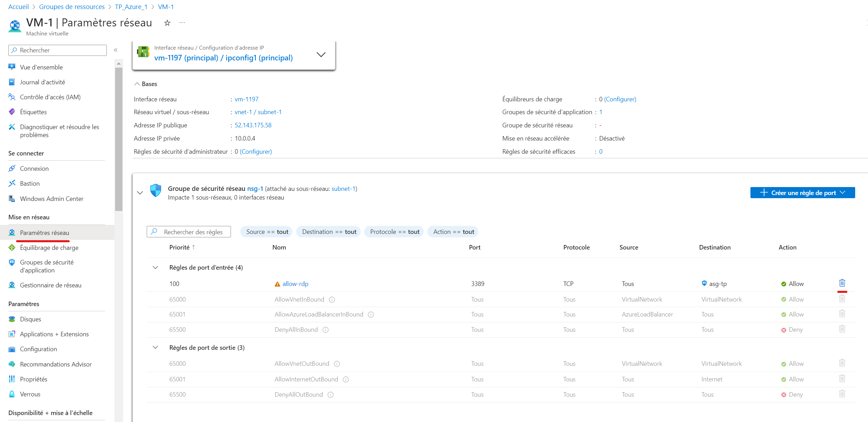Delete the allow-rdp rule with trash icon
The height and width of the screenshot is (422, 868).
pos(842,283)
